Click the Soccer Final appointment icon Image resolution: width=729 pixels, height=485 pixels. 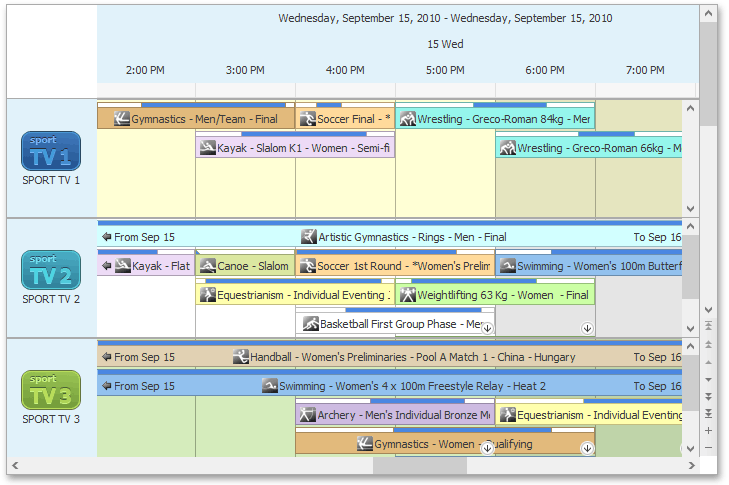click(x=308, y=119)
